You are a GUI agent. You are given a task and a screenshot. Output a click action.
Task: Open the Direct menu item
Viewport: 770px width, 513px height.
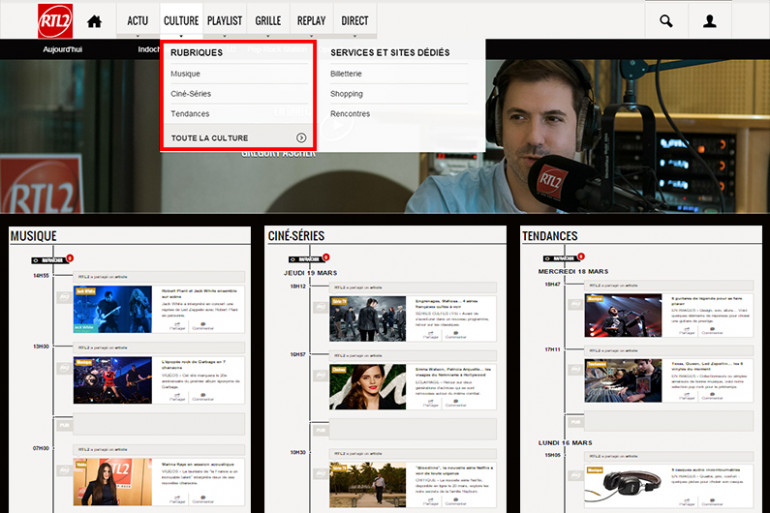click(355, 21)
